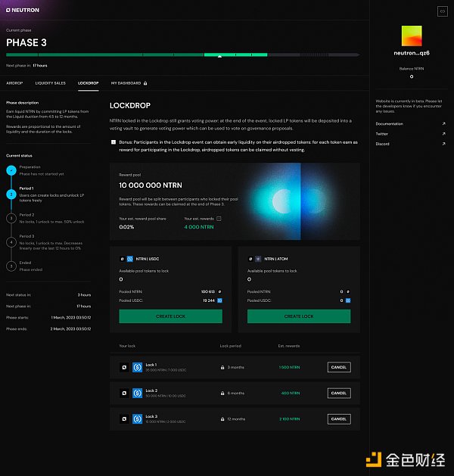454x476 pixels.
Task: Click the USDC coin icon on Lock 1
Action: point(138,368)
